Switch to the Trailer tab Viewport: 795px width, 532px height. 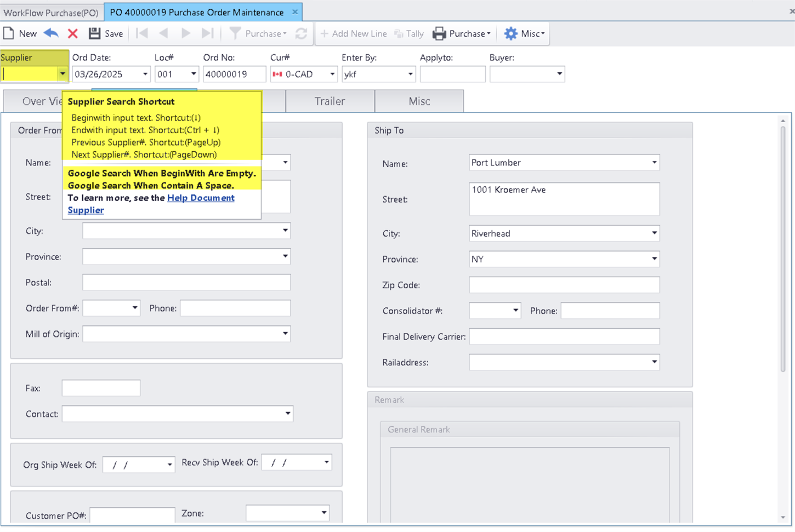pos(330,101)
